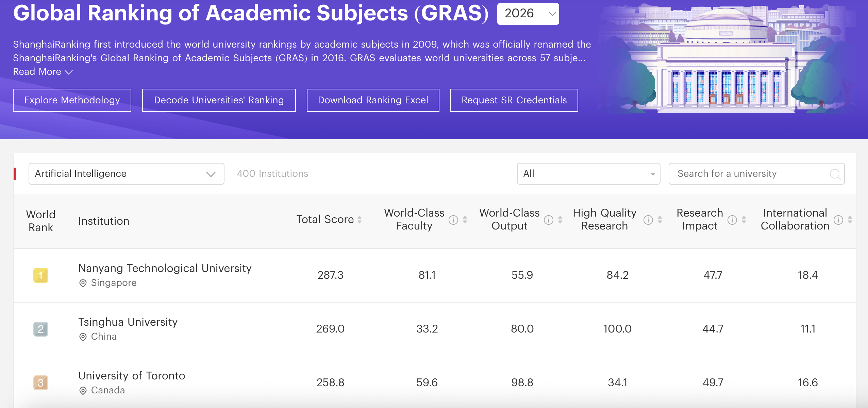Select Nanyang total score 287.3
This screenshot has width=868, height=408.
pyautogui.click(x=330, y=275)
